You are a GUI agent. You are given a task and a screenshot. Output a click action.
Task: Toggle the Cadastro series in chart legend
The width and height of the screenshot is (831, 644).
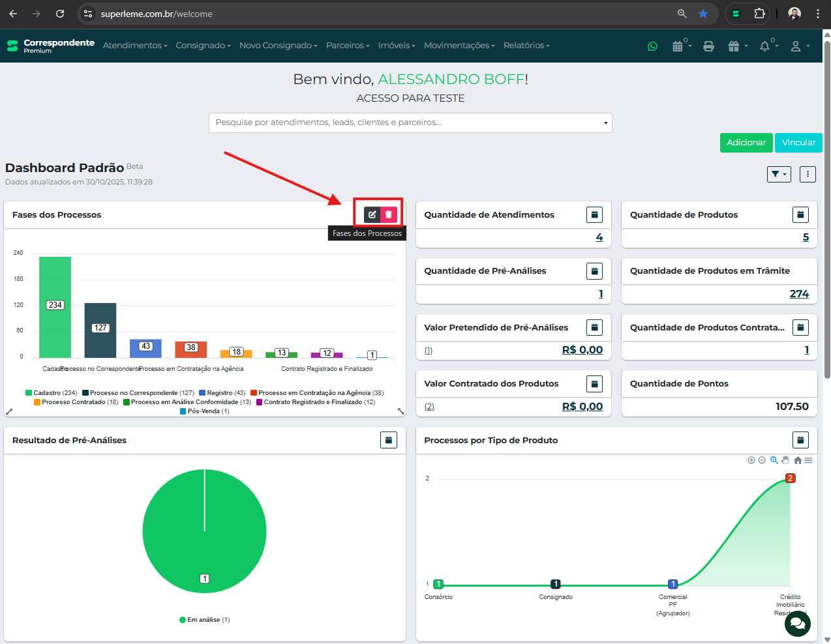(x=52, y=393)
